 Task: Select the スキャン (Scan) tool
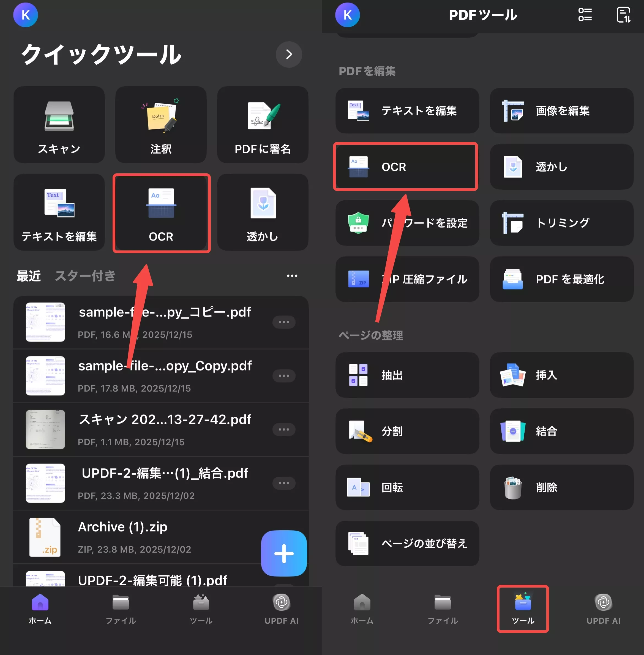(x=59, y=125)
